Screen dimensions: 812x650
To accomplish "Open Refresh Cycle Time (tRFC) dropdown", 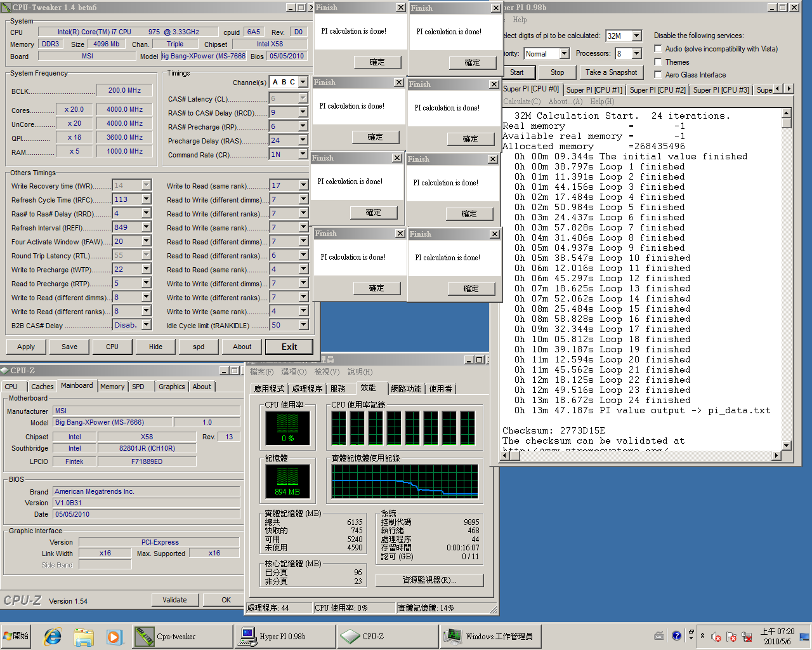I will pyautogui.click(x=146, y=199).
